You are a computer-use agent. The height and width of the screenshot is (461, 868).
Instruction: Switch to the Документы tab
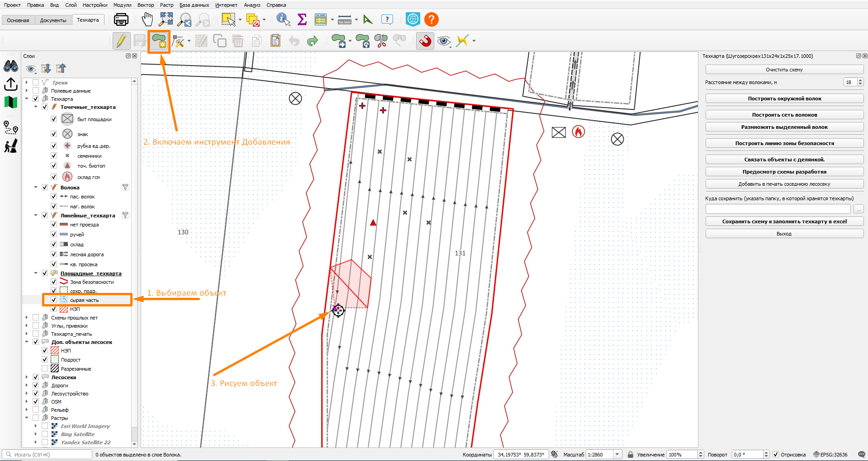tap(53, 20)
